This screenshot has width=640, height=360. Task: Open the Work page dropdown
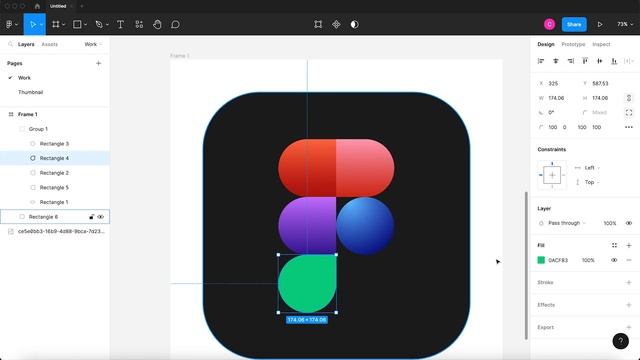click(x=93, y=44)
